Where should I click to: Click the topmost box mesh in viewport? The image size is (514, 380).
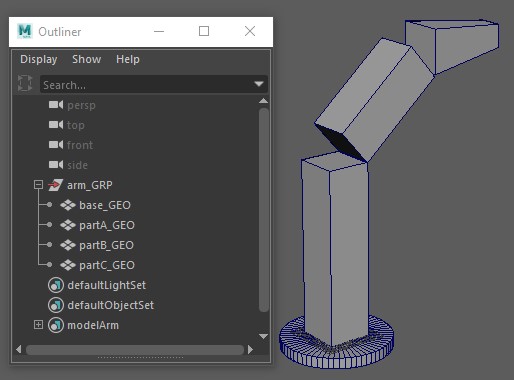pos(463,43)
